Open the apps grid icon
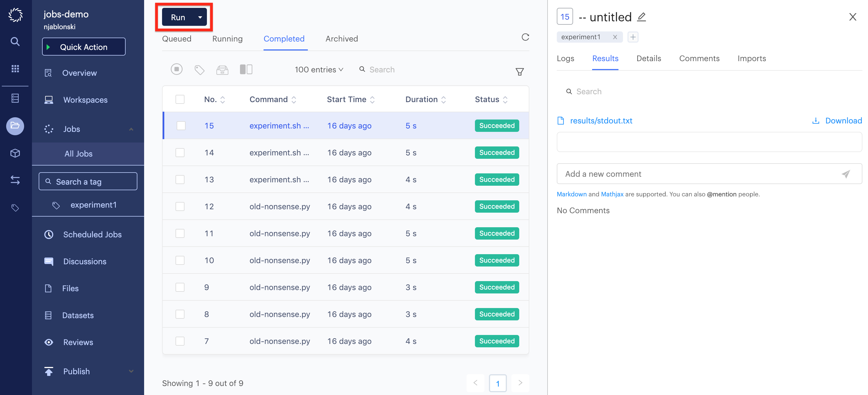The height and width of the screenshot is (395, 868). coord(15,69)
